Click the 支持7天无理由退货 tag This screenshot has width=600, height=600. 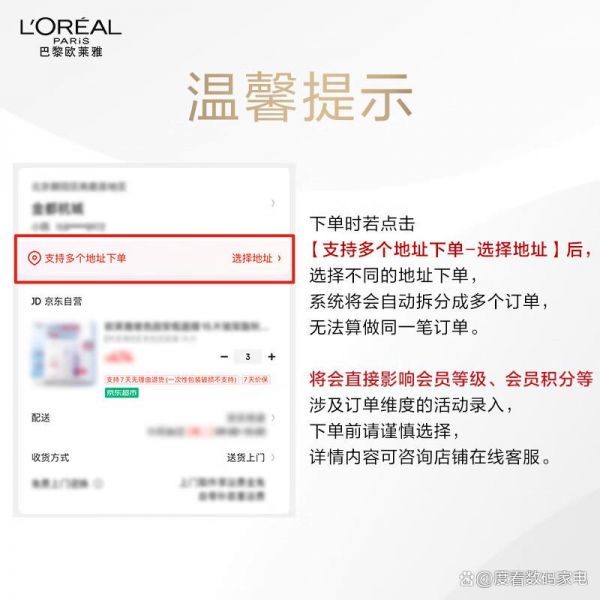[171, 380]
